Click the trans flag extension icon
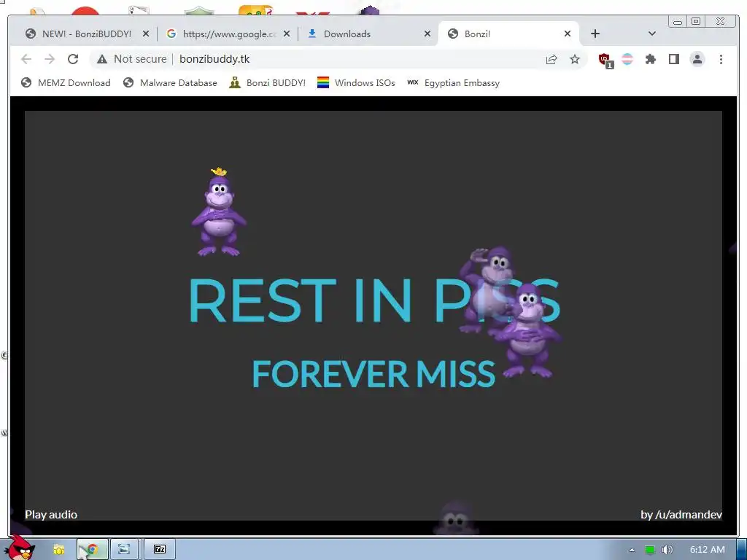 tap(627, 59)
